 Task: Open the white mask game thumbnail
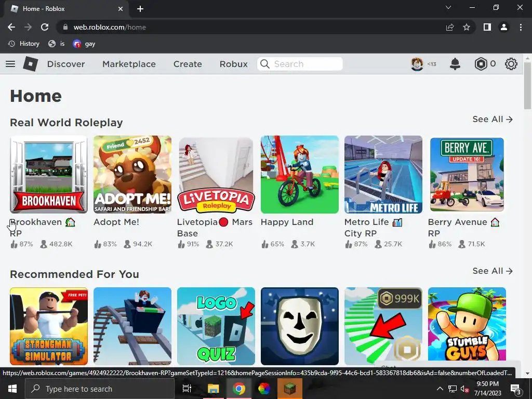pyautogui.click(x=300, y=326)
